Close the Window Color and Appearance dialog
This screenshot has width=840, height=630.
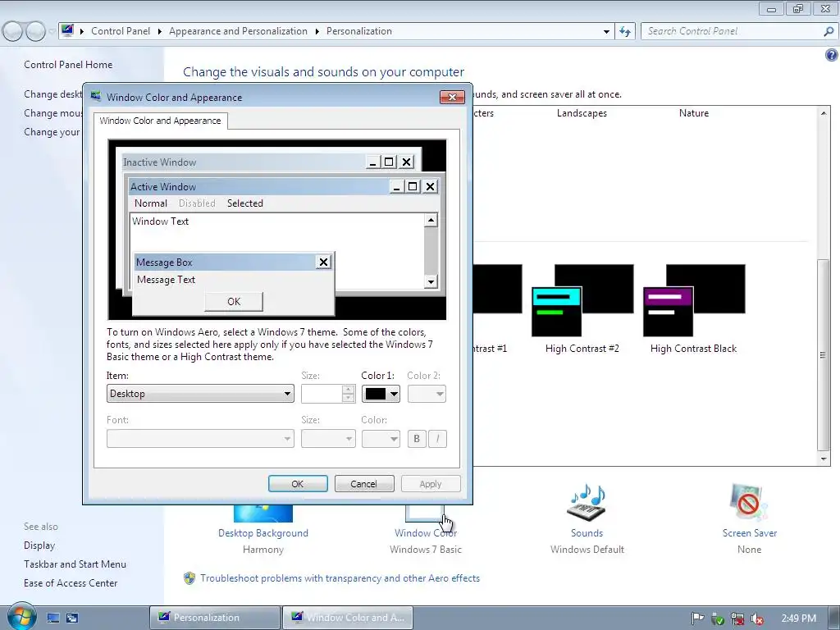tap(452, 97)
